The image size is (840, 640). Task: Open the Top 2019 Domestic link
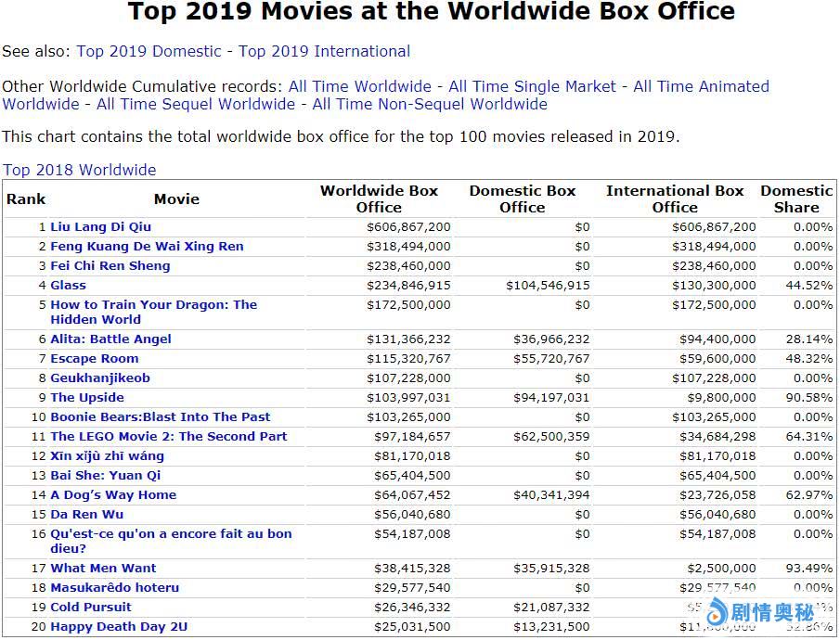[x=149, y=52]
